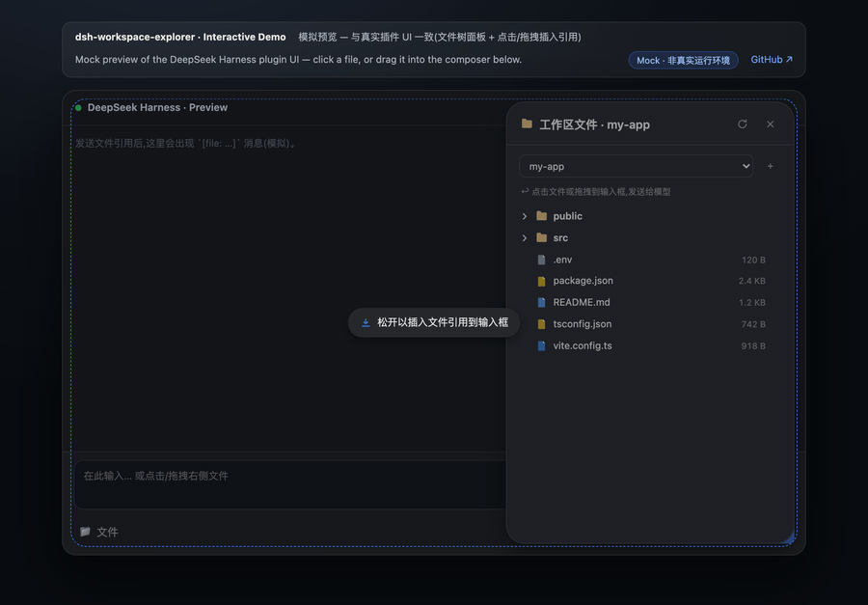Image resolution: width=868 pixels, height=605 pixels.
Task: Click the 742 B size value
Action: pyautogui.click(x=753, y=324)
